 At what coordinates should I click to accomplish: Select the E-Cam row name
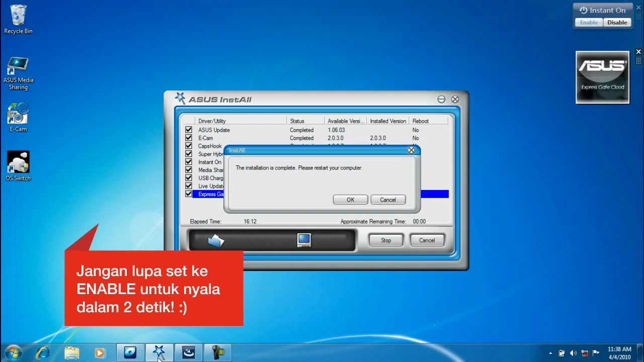(x=205, y=138)
